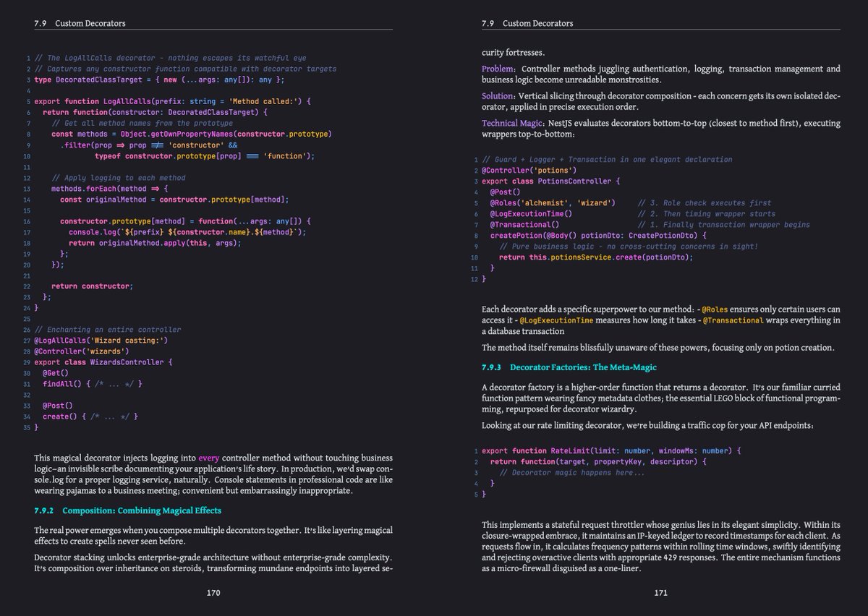Click comment 'Decorator magic happens here...'
This screenshot has width=868, height=616.
[x=572, y=472]
